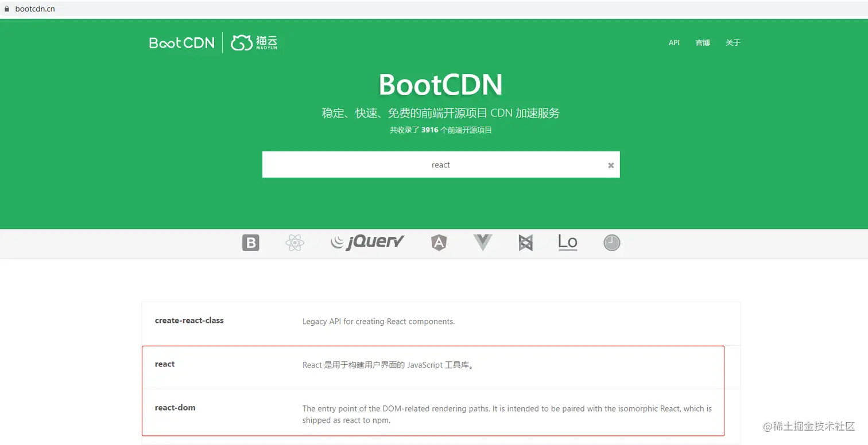Open the 官博 menu link
This screenshot has height=445, width=868.
[x=703, y=42]
